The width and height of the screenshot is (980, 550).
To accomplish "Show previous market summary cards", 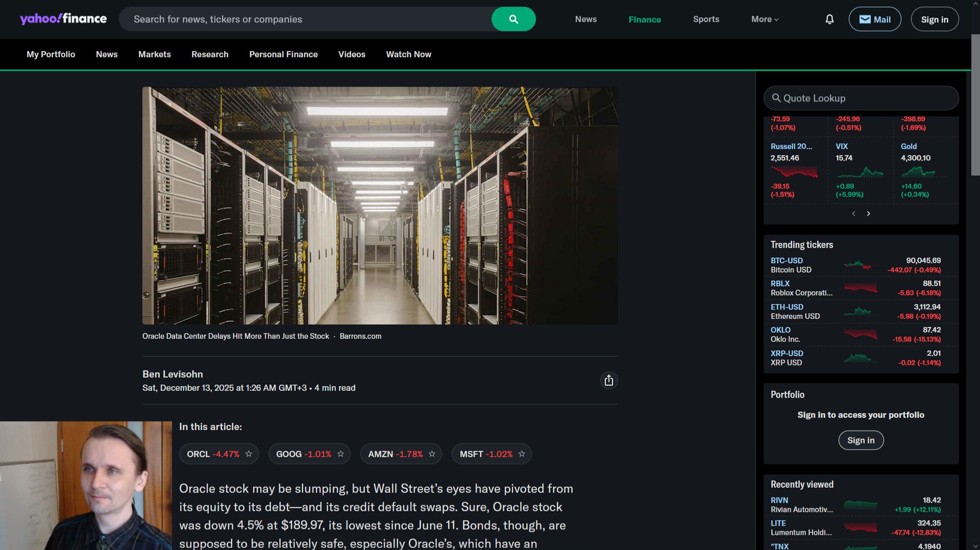I will click(853, 214).
